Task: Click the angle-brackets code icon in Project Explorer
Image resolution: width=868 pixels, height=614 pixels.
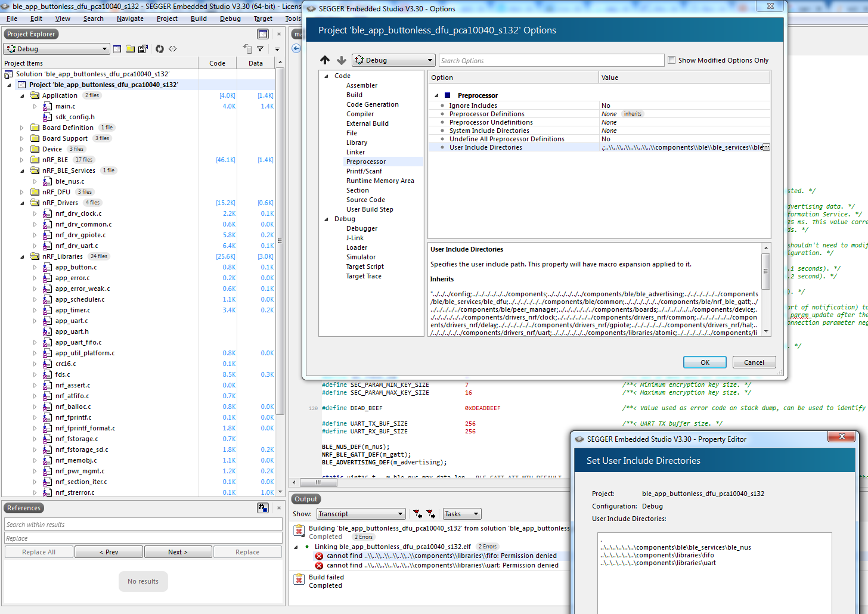Action: [x=173, y=49]
